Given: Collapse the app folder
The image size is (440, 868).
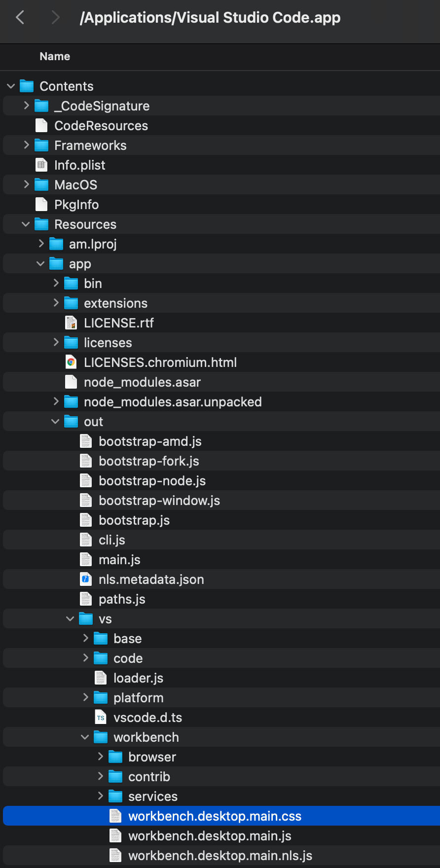Looking at the screenshot, I should click(x=40, y=264).
